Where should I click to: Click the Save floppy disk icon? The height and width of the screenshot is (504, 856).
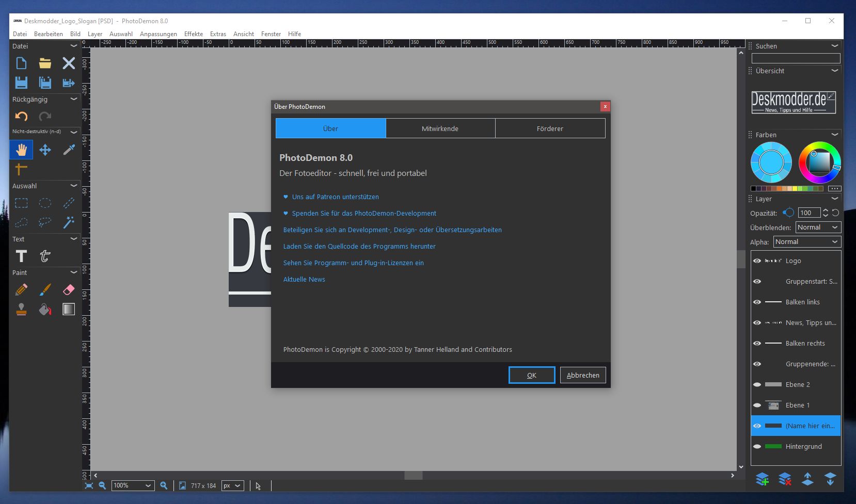(x=21, y=83)
